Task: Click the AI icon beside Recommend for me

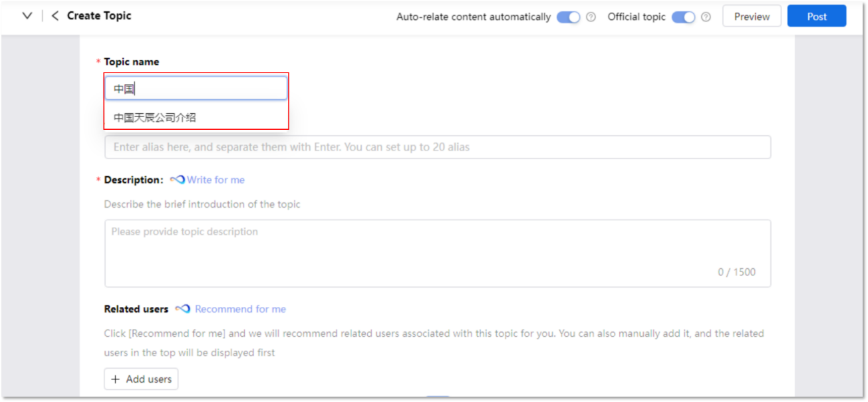Action: coord(183,309)
